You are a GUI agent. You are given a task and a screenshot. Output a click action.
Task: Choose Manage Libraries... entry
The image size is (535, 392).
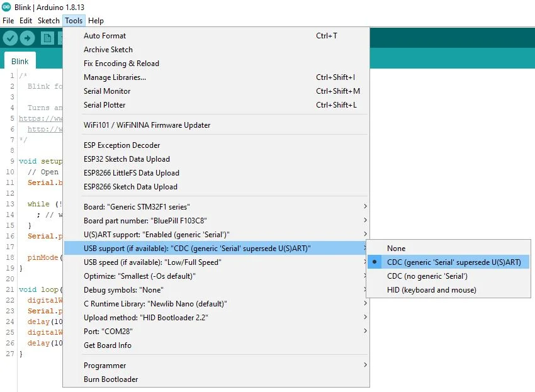(115, 77)
